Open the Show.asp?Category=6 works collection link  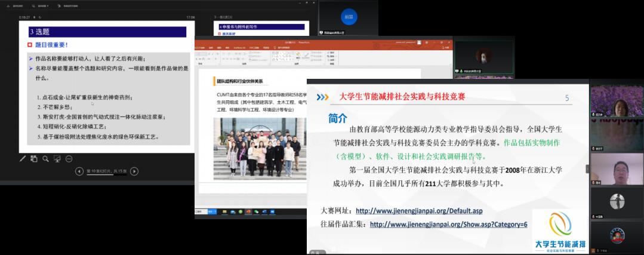coord(448,225)
